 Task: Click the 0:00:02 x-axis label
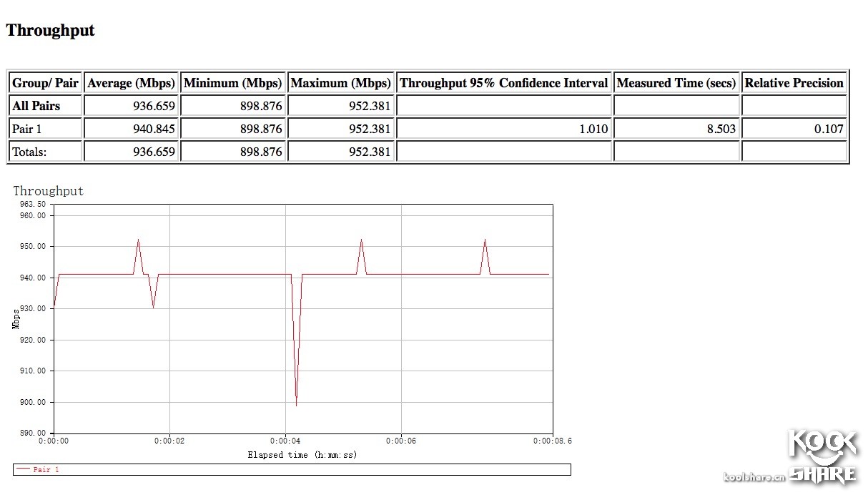(x=169, y=441)
